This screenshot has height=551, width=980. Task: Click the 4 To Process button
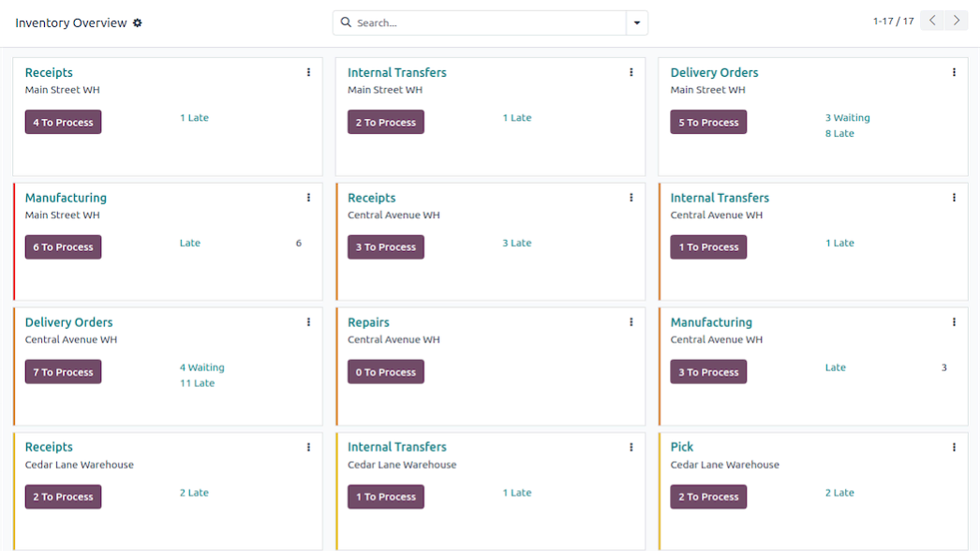pyautogui.click(x=63, y=122)
